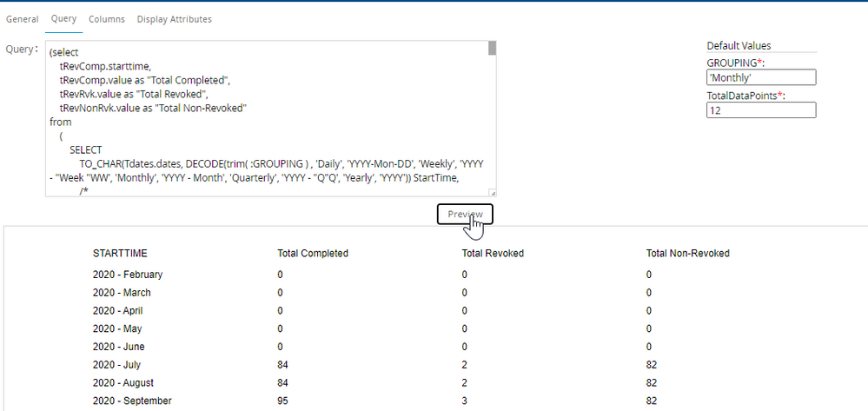Click the Total Non-Revoked column header
Image resolution: width=868 pixels, height=411 pixels.
(687, 254)
